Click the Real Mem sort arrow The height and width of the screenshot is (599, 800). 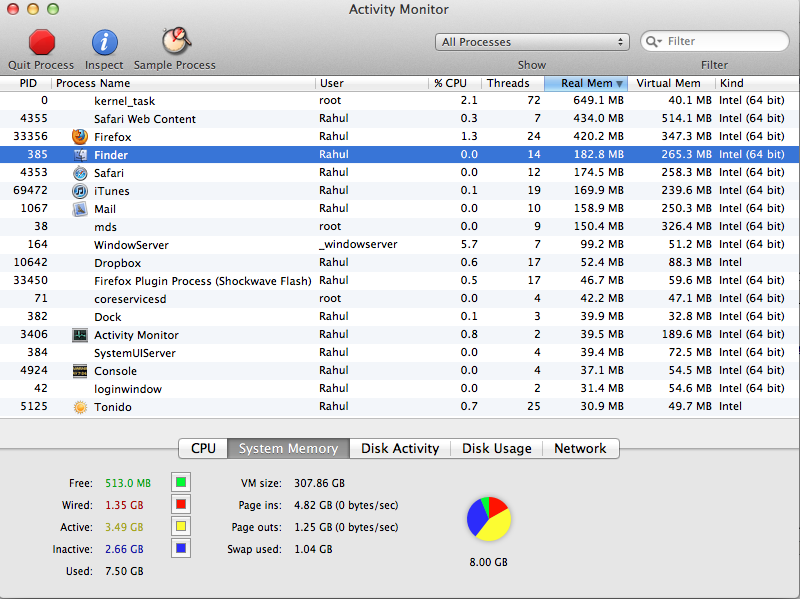tap(619, 84)
